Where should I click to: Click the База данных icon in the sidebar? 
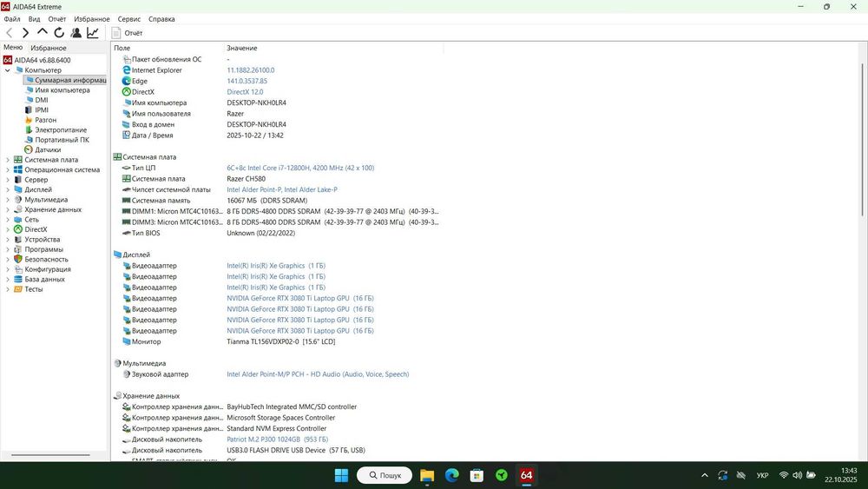pos(18,280)
